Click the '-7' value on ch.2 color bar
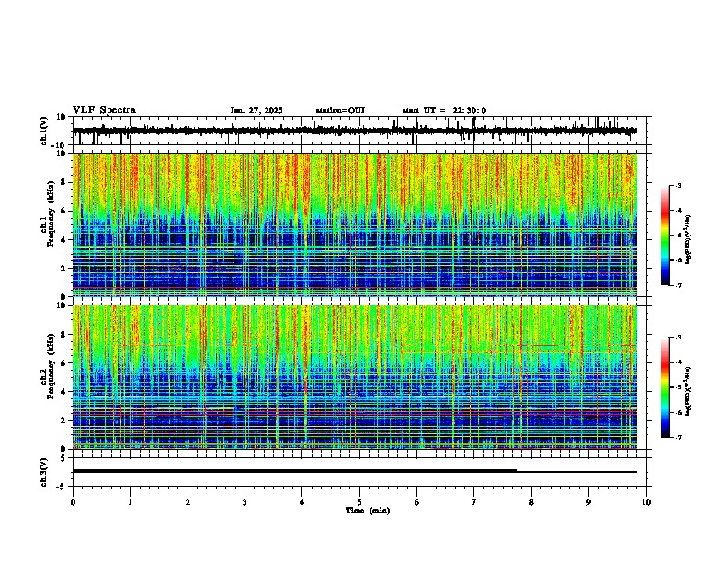 678,438
